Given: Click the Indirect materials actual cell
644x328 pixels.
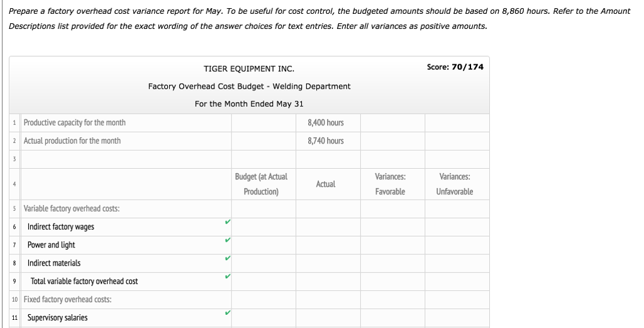Looking at the screenshot, I should click(328, 263).
